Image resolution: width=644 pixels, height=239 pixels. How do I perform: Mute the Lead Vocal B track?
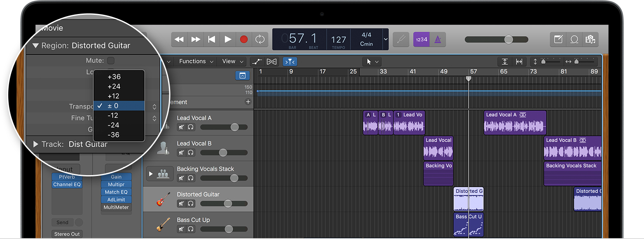181,153
